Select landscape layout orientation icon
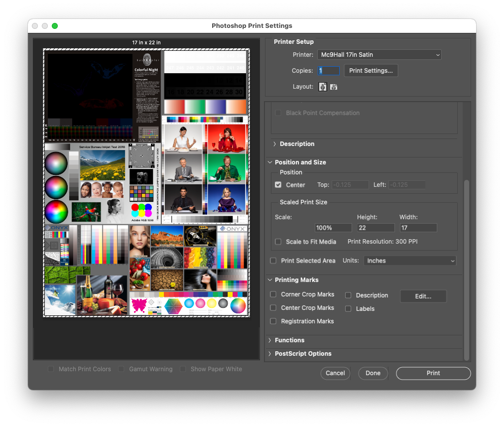504x427 pixels. (x=334, y=87)
